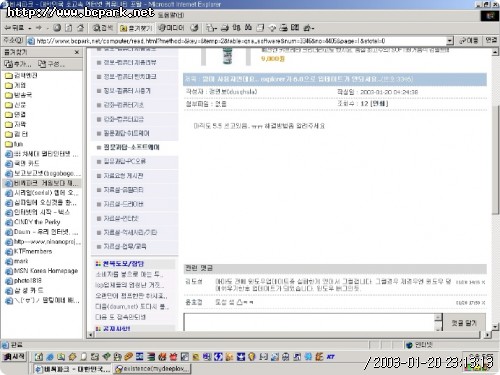The image size is (500, 375).
Task: Open the MSN Korea Homepage favorite
Action: pos(42,271)
